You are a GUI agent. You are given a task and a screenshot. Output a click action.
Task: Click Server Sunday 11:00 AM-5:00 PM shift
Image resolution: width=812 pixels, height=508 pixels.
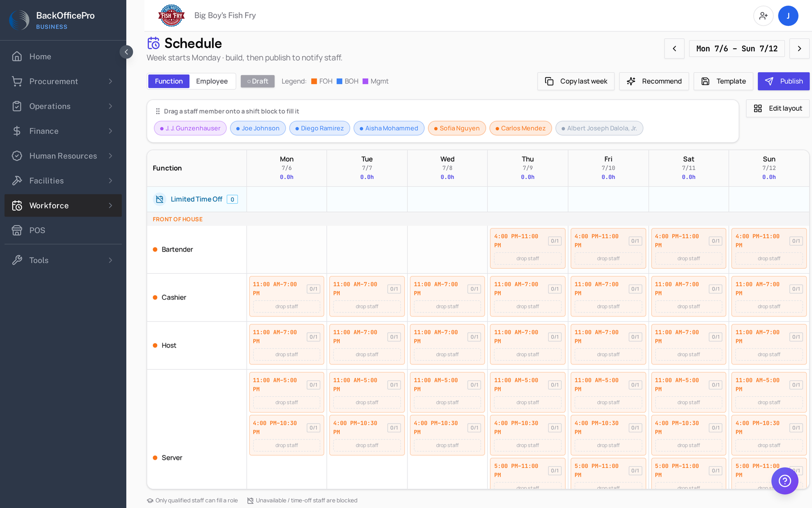(769, 392)
